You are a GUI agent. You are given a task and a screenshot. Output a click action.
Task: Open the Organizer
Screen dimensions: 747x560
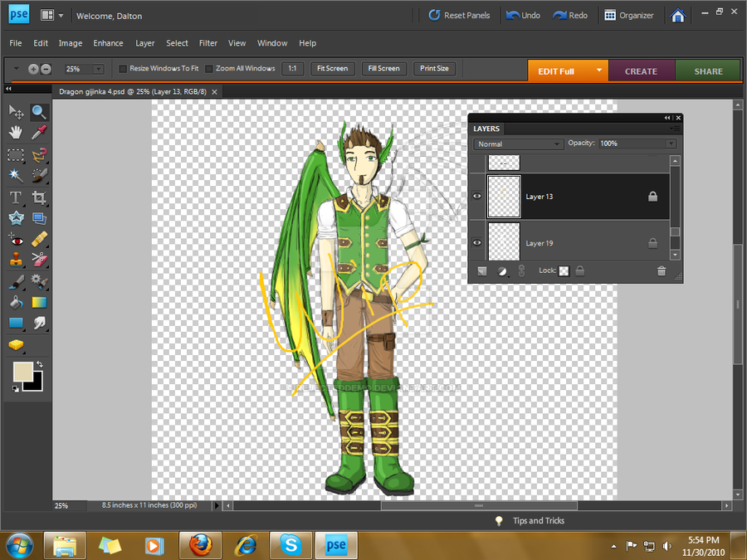pos(629,15)
